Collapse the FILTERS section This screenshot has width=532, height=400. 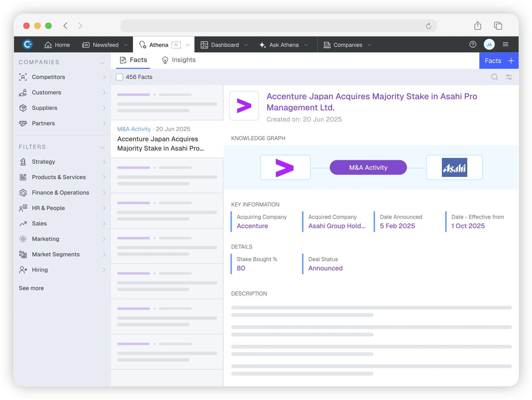(x=102, y=147)
